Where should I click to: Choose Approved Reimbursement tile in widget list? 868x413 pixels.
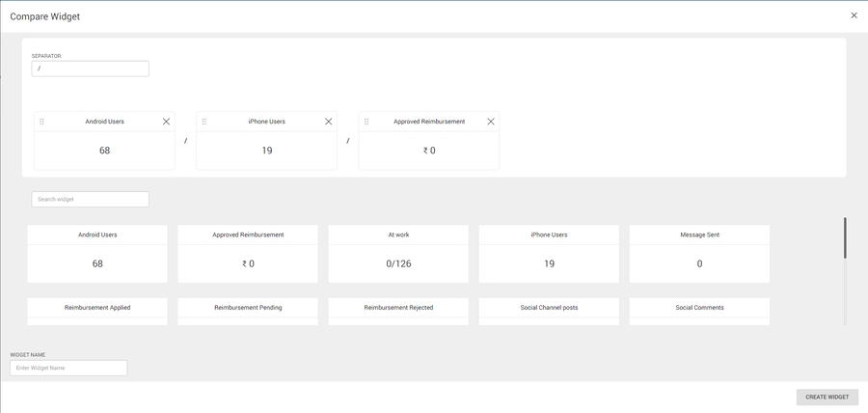point(247,254)
